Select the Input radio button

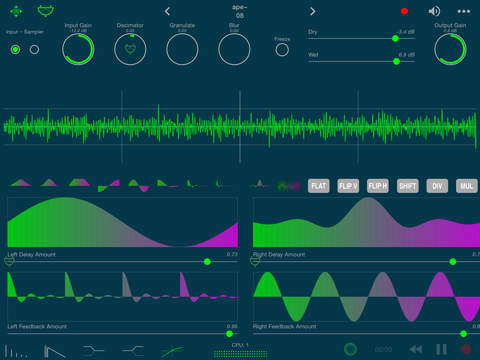coord(15,50)
